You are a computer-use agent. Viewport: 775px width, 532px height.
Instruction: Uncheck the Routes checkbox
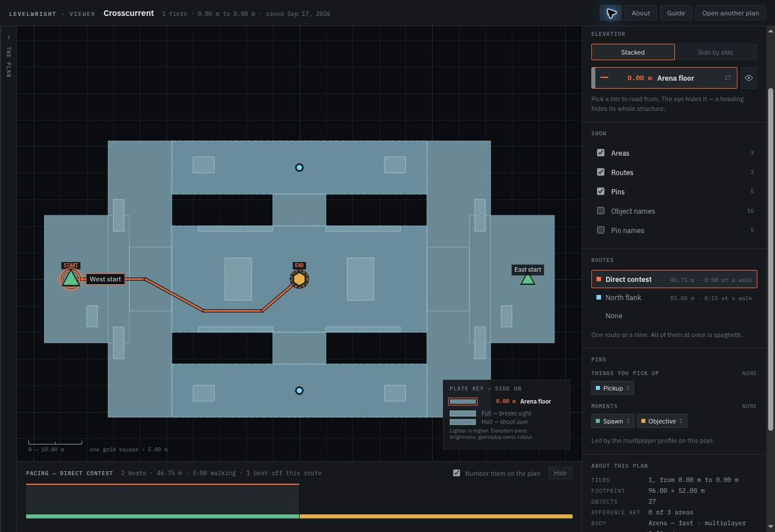coord(600,172)
